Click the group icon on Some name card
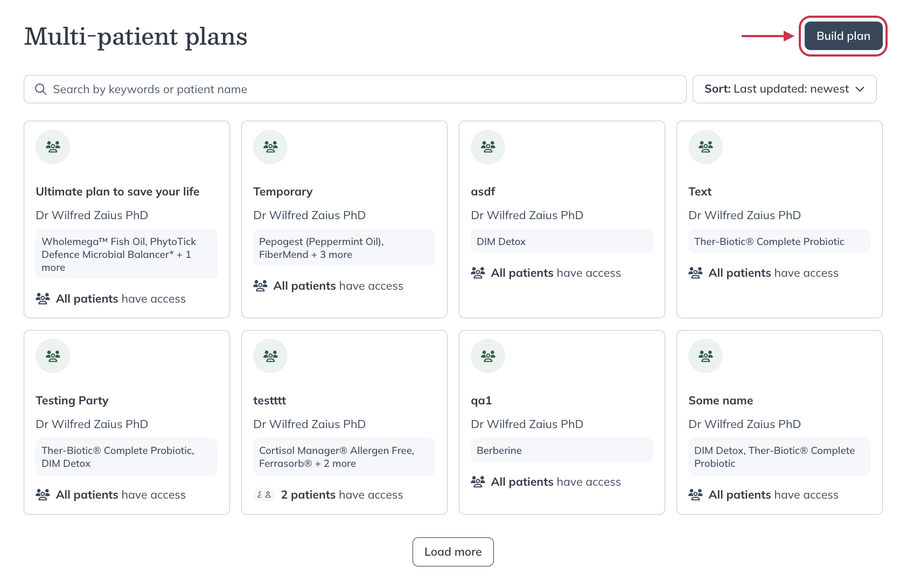Screen dimensions: 907x588 pyautogui.click(x=705, y=356)
